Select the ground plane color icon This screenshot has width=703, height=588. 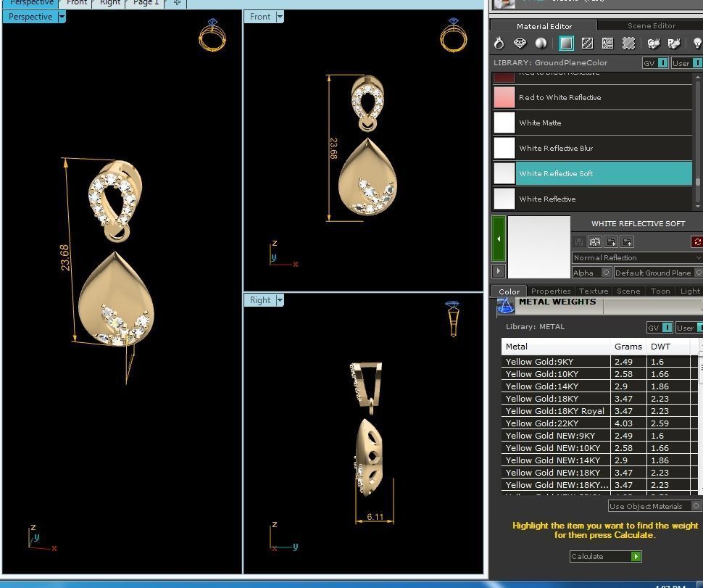pos(566,44)
